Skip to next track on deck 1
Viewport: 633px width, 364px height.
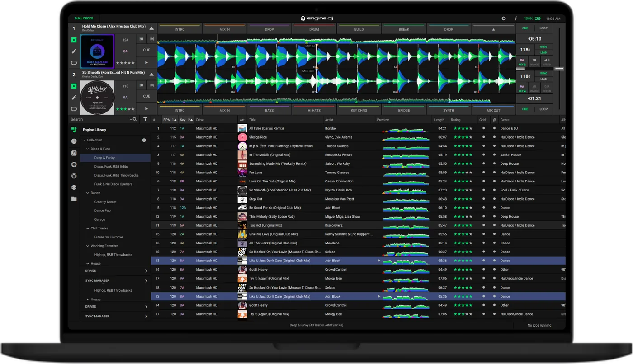tap(152, 39)
